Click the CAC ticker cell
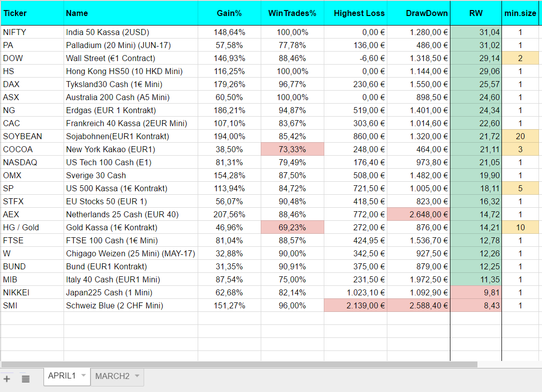Viewport: 542px width, 392px height. pyautogui.click(x=32, y=123)
